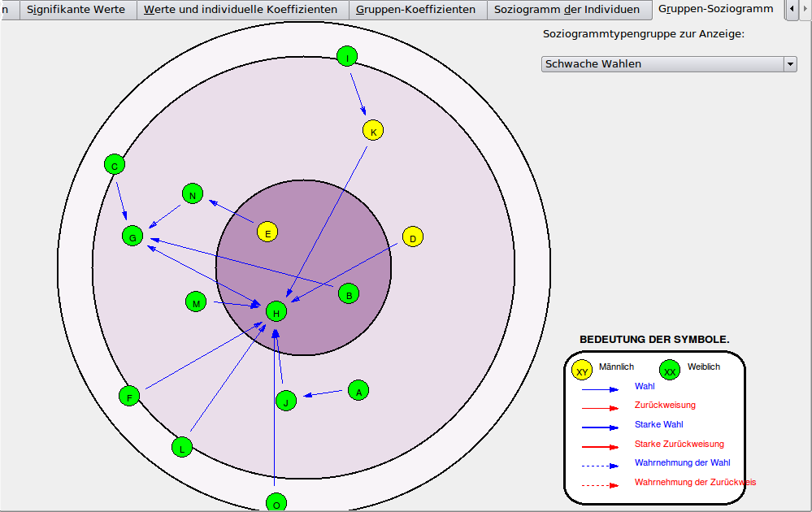Open Werte und individuelle Koeffizienten tab
Viewport: 812px width, 512px height.
click(x=241, y=10)
